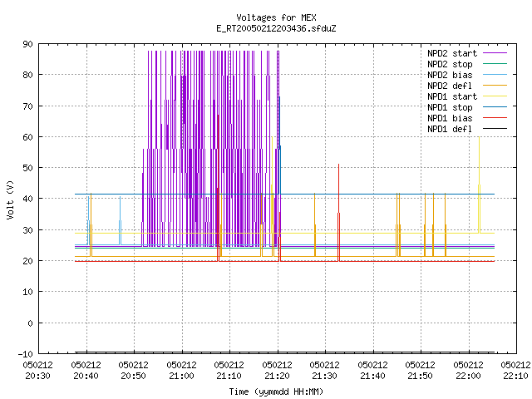Click the green NPD2 stop legend line
The image size is (532, 399).
coord(495,64)
